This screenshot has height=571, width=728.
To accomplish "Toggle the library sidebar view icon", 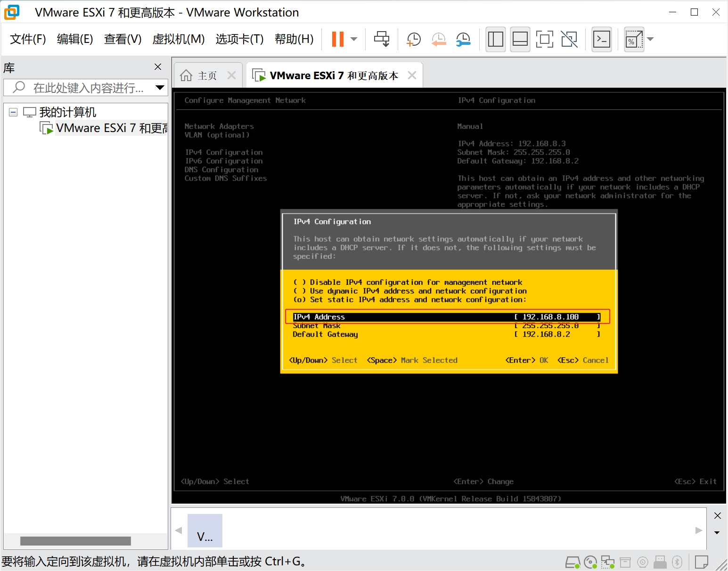I will [x=495, y=39].
